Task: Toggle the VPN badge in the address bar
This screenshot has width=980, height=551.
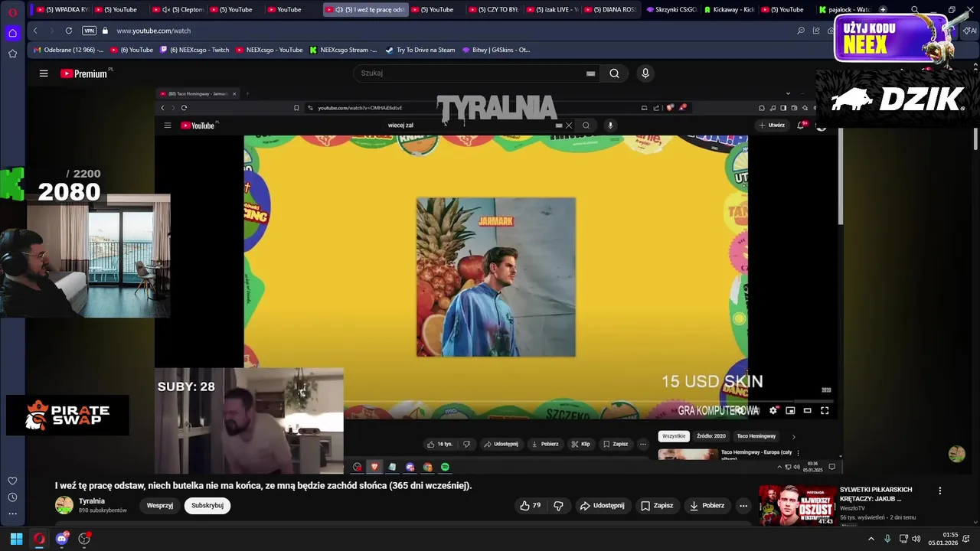Action: pos(89,31)
